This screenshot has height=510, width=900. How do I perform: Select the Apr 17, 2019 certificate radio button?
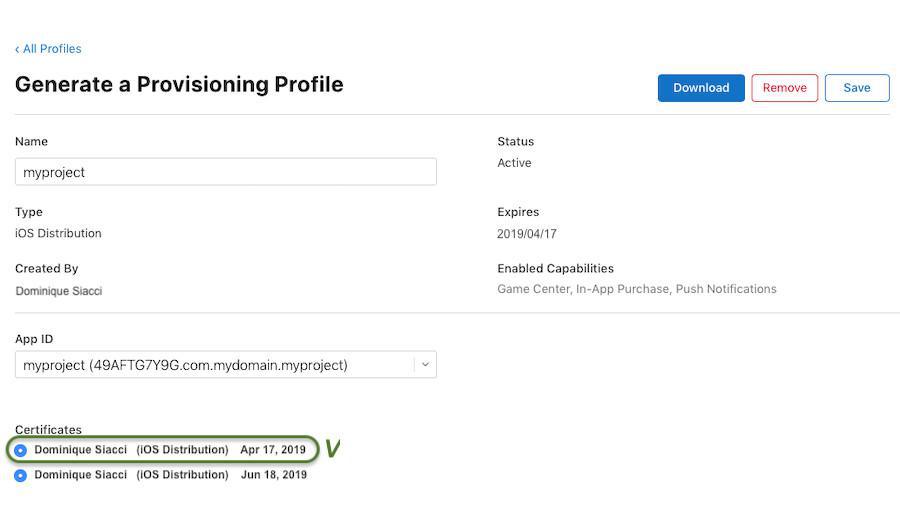tap(21, 450)
